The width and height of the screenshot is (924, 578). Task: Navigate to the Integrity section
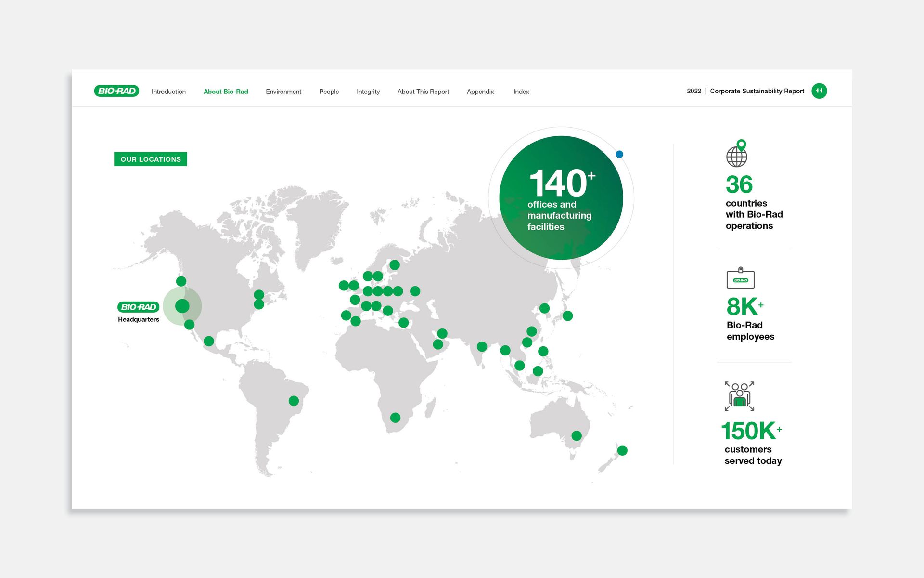368,92
